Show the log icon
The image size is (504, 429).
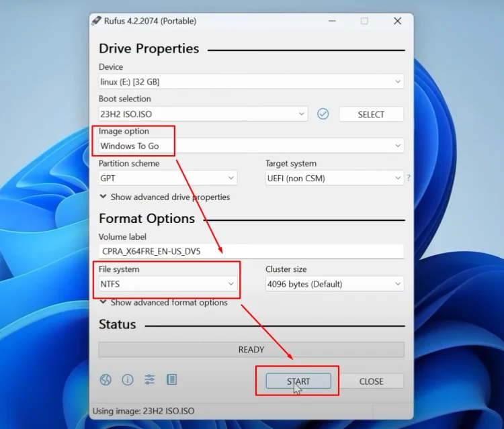click(171, 380)
